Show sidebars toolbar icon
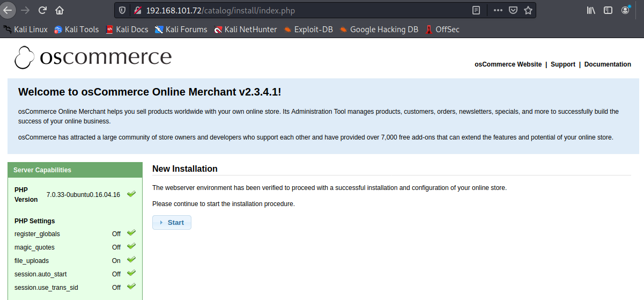 tap(608, 10)
